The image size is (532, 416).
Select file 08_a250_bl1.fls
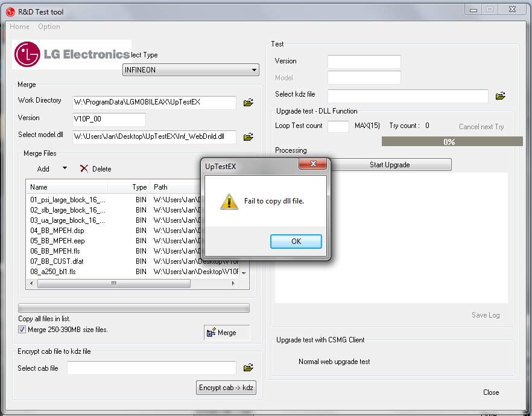point(53,272)
